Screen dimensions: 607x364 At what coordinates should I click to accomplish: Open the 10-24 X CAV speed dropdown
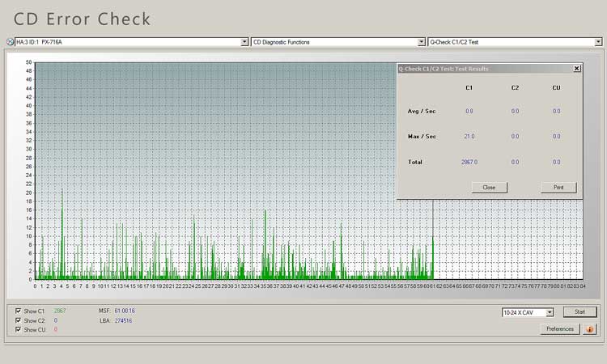point(549,312)
